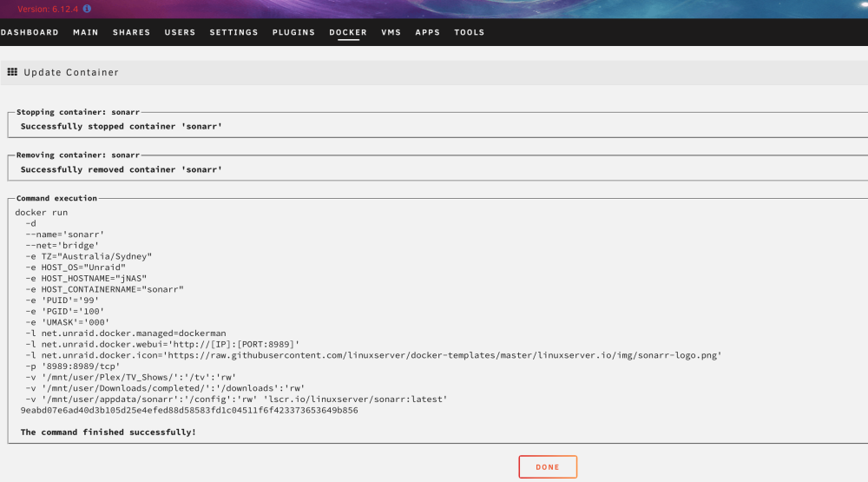Viewport: 868px width, 482px height.
Task: Select the Docker tab
Action: (x=348, y=32)
